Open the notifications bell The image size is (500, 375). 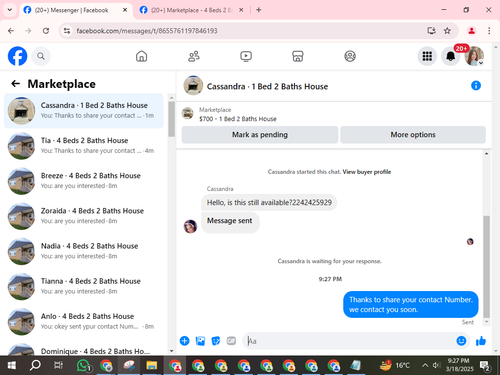click(450, 56)
